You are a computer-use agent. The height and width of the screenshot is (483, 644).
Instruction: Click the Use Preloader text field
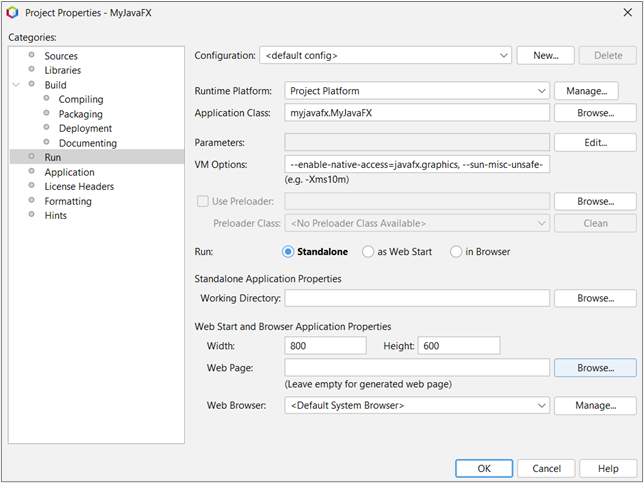417,201
